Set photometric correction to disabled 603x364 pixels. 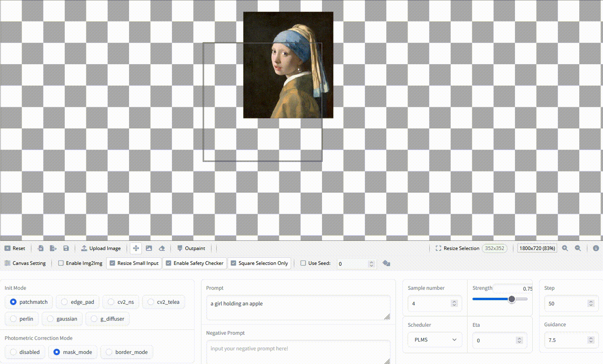(25, 352)
